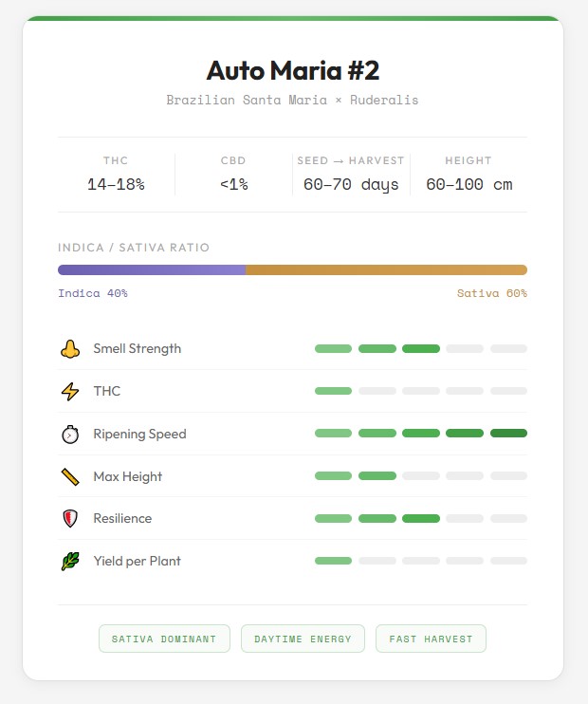Click the ruler Max Height icon
This screenshot has width=588, height=704.
click(x=69, y=476)
